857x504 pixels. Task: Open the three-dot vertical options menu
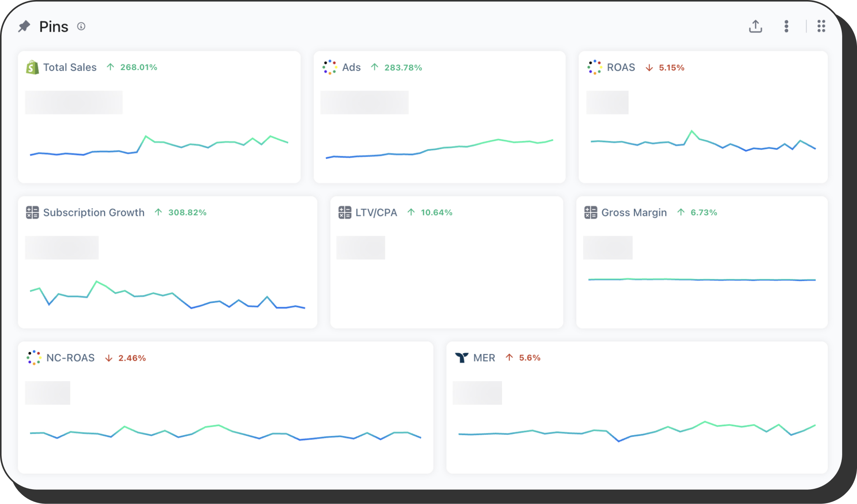pos(786,26)
